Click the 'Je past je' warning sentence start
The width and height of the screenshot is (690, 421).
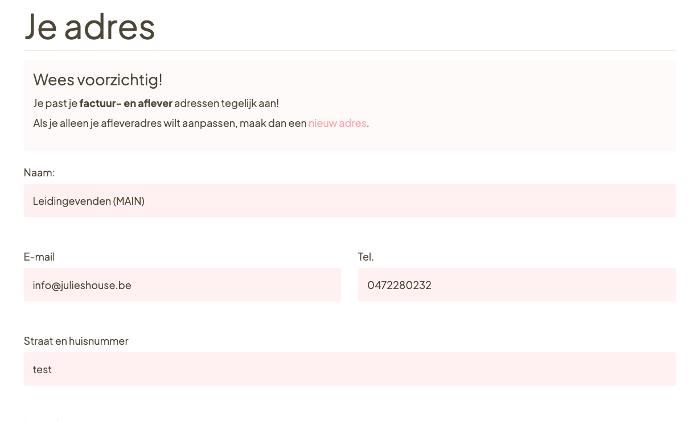coord(55,103)
